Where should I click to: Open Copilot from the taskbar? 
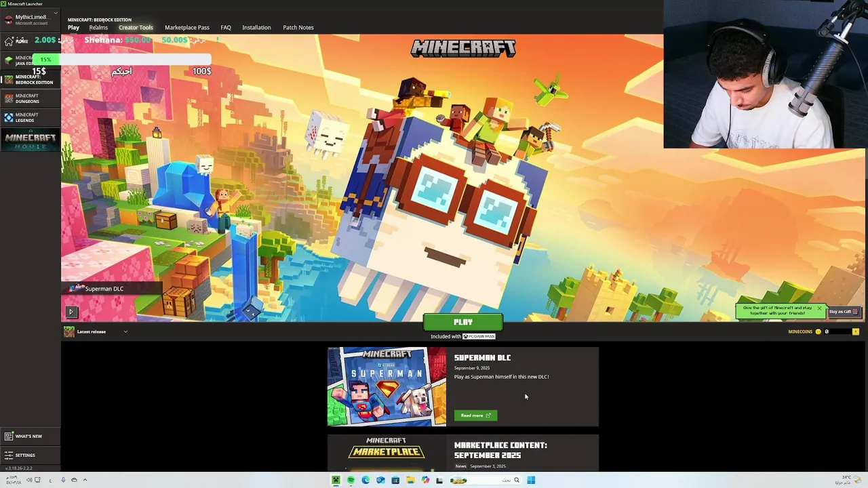425,480
